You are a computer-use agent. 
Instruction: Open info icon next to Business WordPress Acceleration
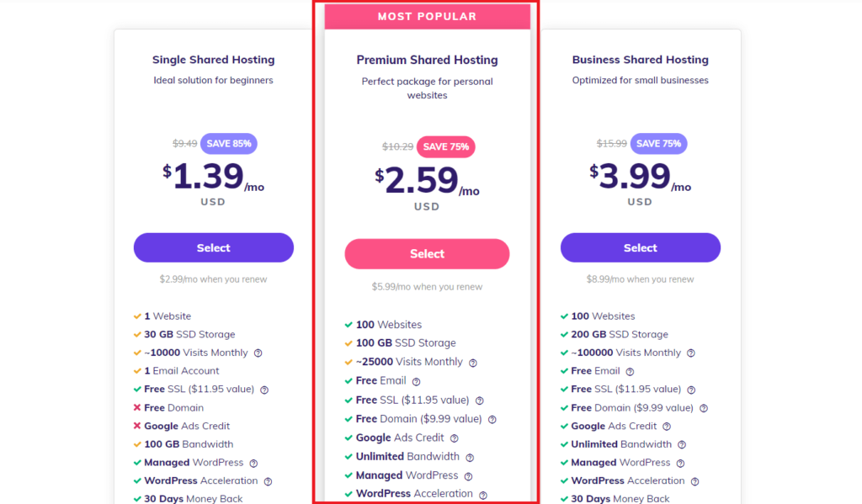pos(694,481)
